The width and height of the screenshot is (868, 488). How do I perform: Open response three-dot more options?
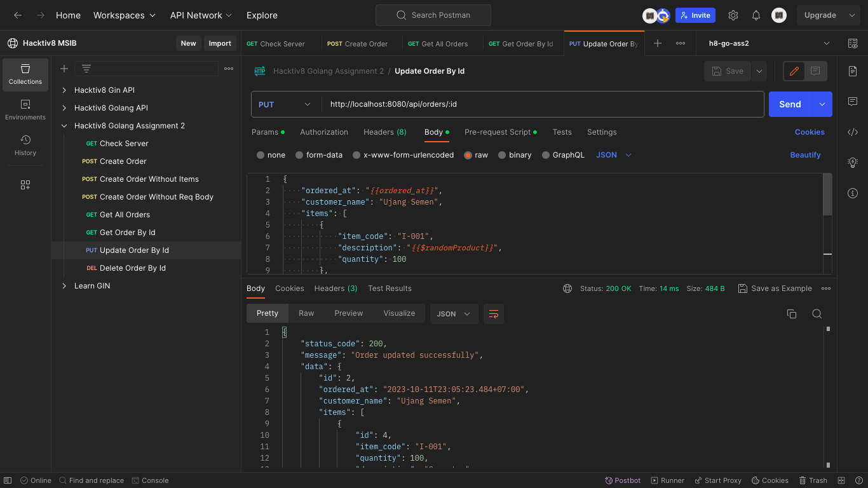point(826,288)
